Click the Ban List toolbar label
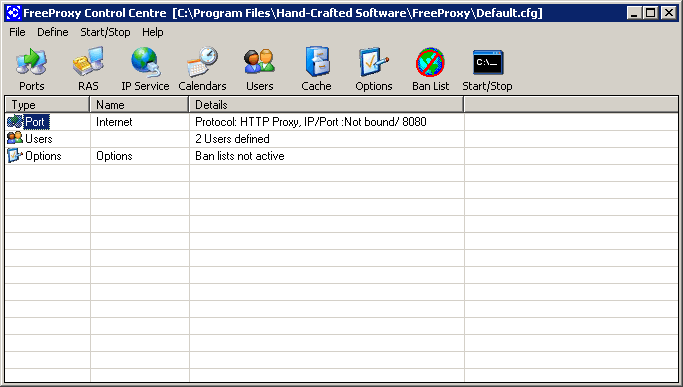The image size is (683, 387). pos(430,86)
